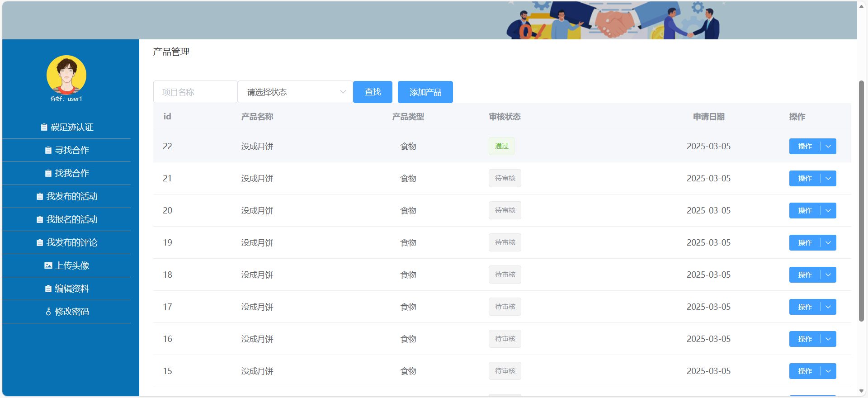Expand the 操作 dropdown arrow for row 18
Screen dimensions: 868x398
coord(828,275)
